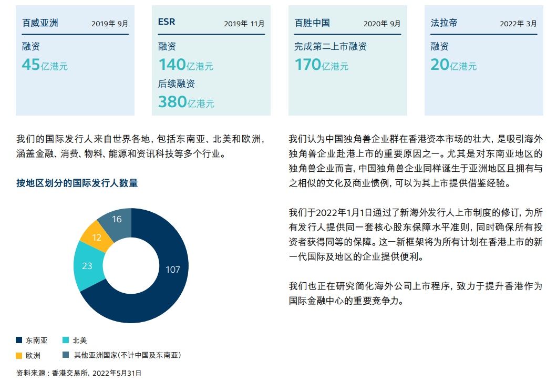Viewport: 557px width, 392px height.
Task: Click paragraph starting 我们也正在研究简化海外公司
Action: (416, 294)
